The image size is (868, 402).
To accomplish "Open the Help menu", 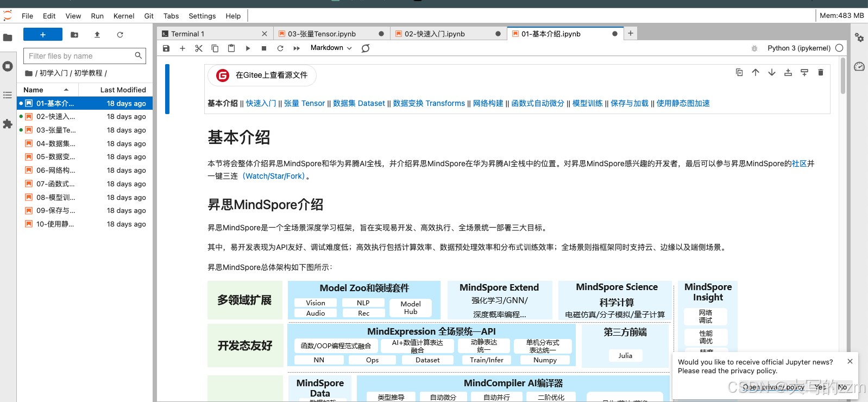I will (x=233, y=16).
